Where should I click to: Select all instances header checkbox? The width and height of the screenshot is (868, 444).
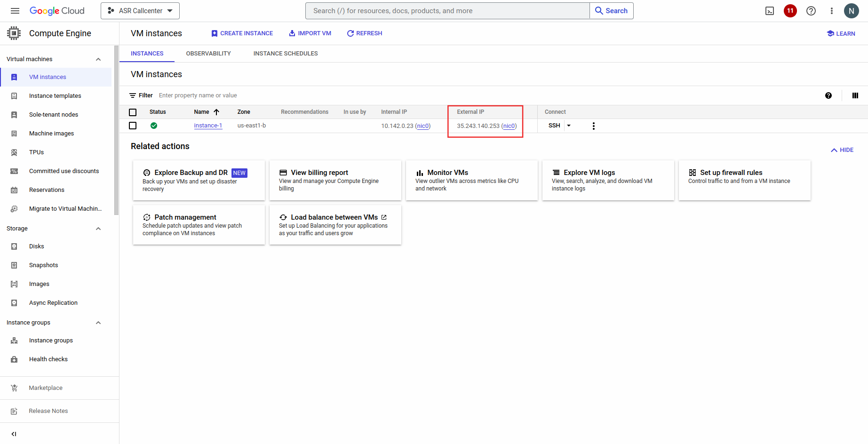(133, 112)
